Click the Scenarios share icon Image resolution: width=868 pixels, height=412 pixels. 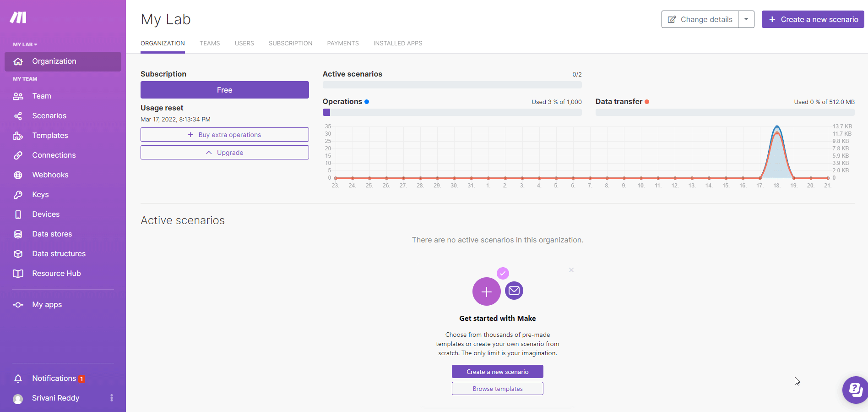click(x=18, y=116)
